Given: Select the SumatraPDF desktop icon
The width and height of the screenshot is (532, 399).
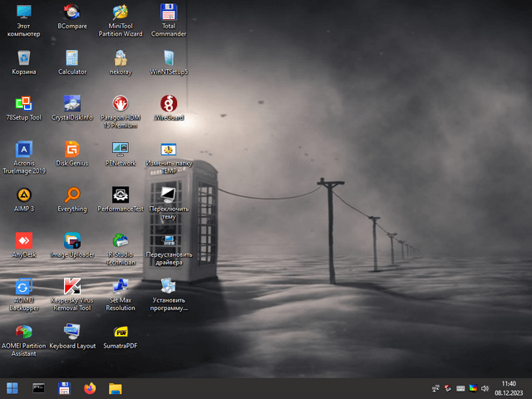Looking at the screenshot, I should [121, 332].
